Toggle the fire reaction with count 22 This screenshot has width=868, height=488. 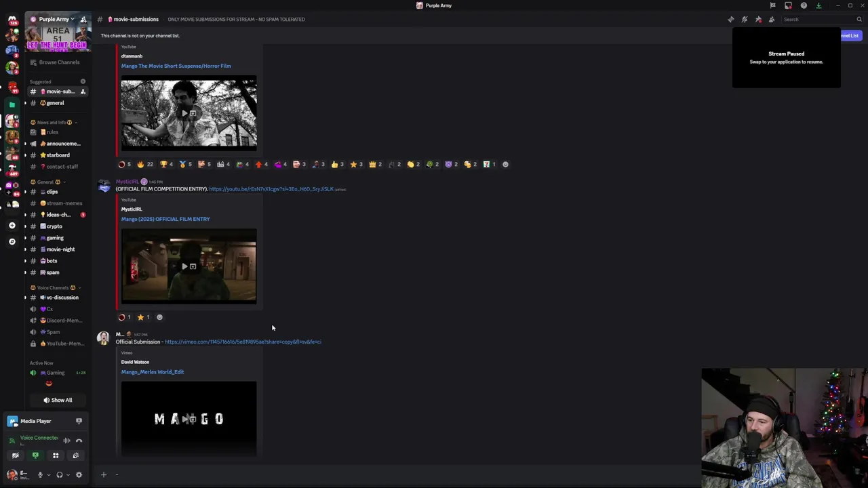[x=145, y=164]
